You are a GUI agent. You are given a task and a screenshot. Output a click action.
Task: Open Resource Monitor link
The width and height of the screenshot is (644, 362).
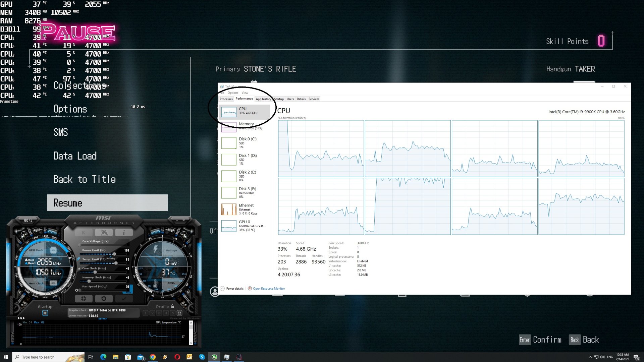pos(268,288)
